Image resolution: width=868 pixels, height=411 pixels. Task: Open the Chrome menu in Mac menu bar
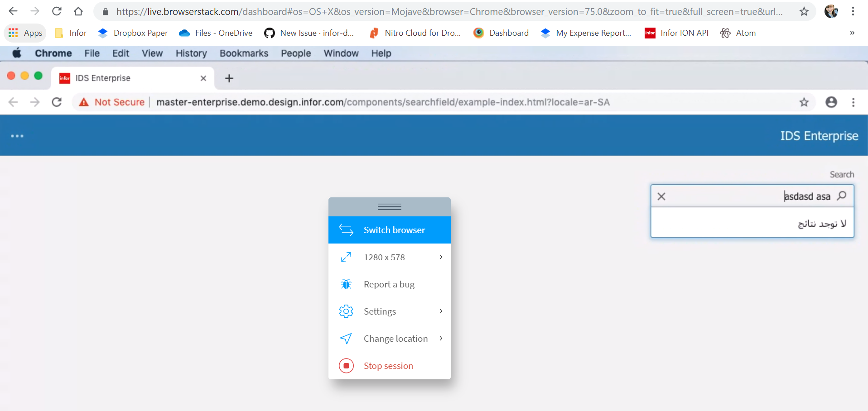coord(53,53)
